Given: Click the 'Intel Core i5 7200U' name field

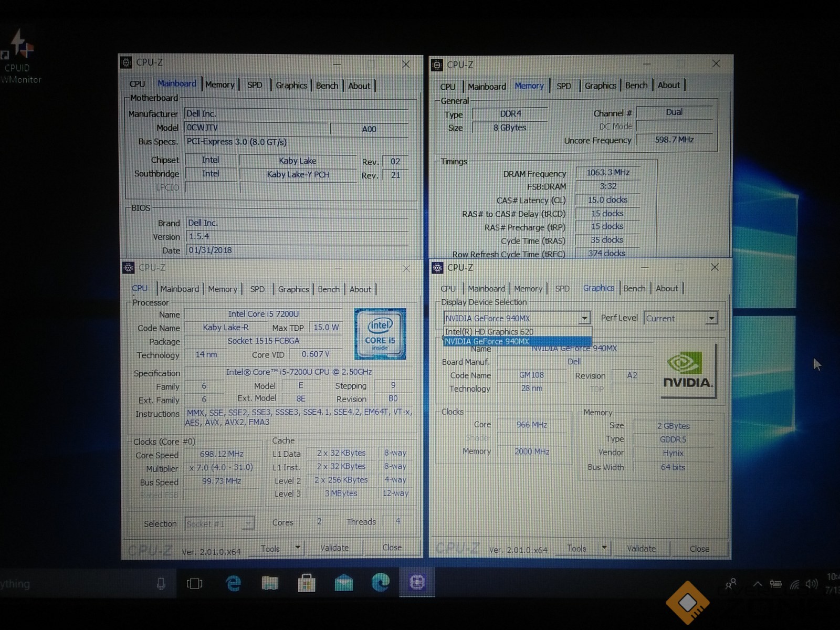Looking at the screenshot, I should click(264, 314).
